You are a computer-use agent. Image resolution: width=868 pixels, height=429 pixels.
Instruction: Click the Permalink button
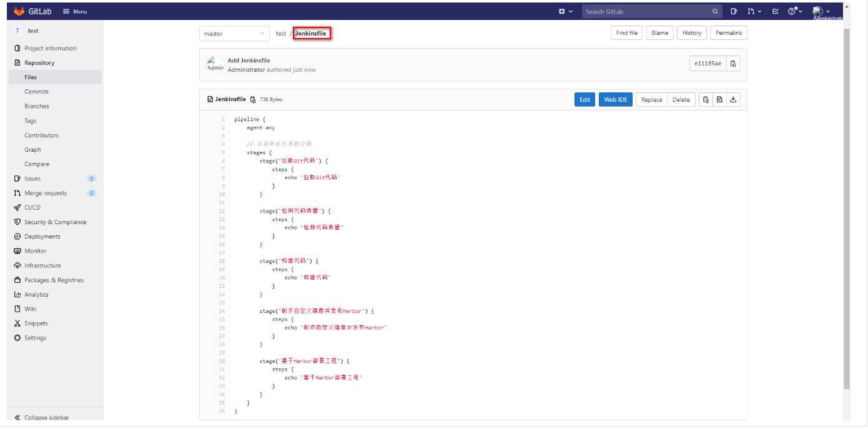(729, 33)
